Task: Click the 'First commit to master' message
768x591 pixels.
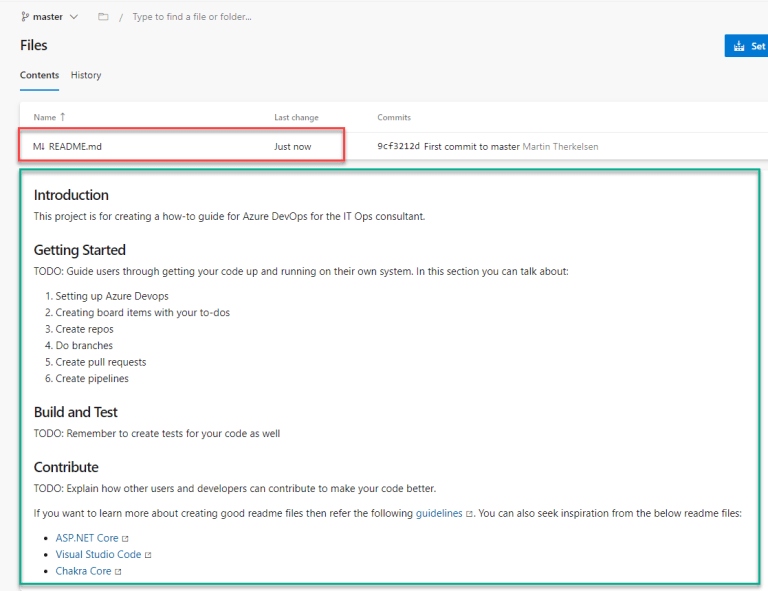Action: (471, 146)
